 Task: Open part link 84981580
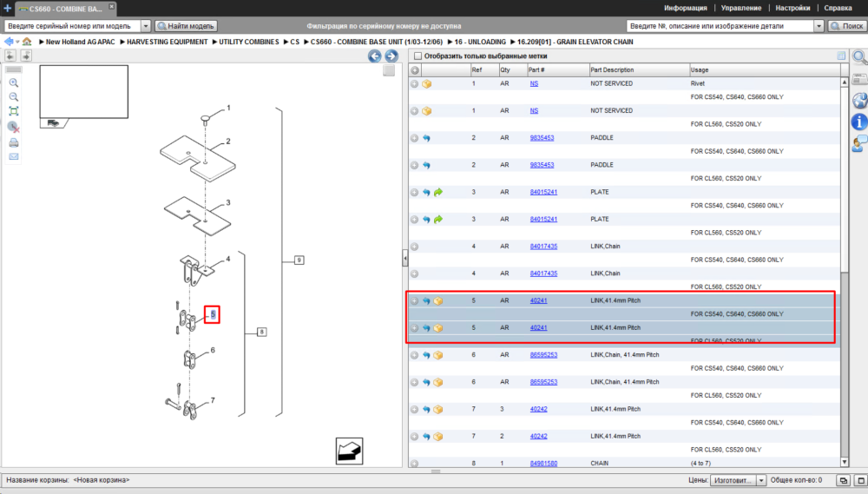pos(543,464)
